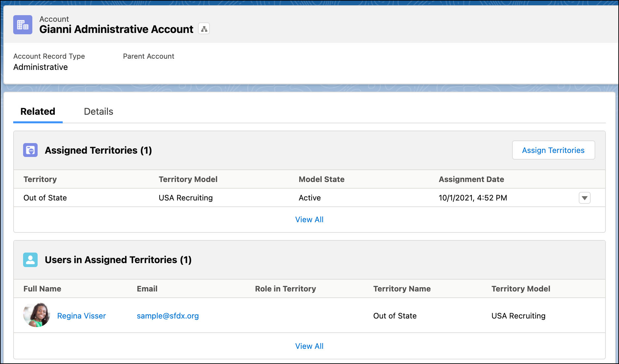The height and width of the screenshot is (364, 619).
Task: Click the Account building icon
Action: click(23, 25)
